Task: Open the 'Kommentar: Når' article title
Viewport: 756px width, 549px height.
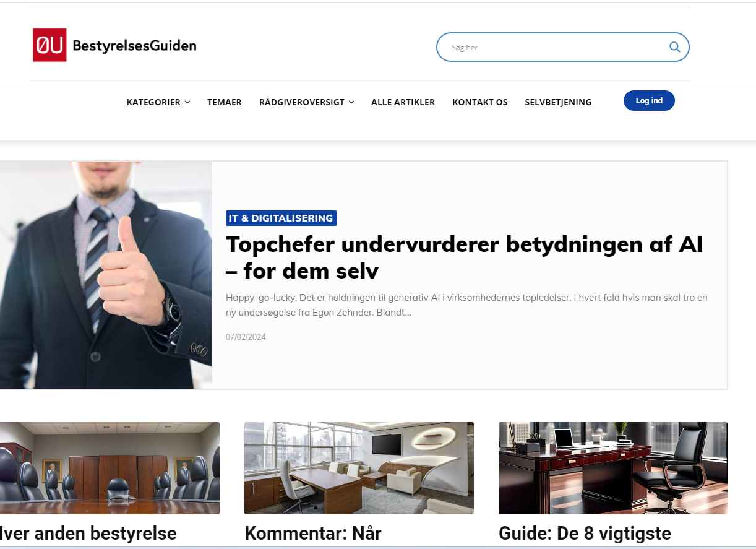Action: tap(313, 534)
